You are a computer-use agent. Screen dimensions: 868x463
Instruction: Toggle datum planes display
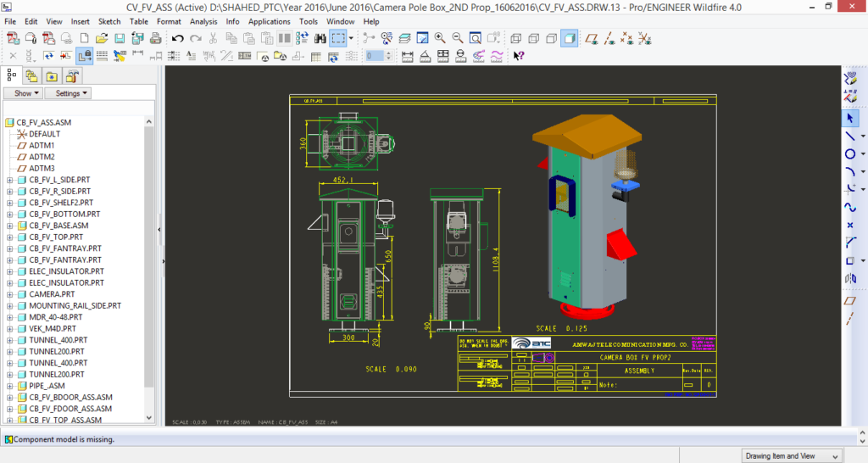coord(593,38)
